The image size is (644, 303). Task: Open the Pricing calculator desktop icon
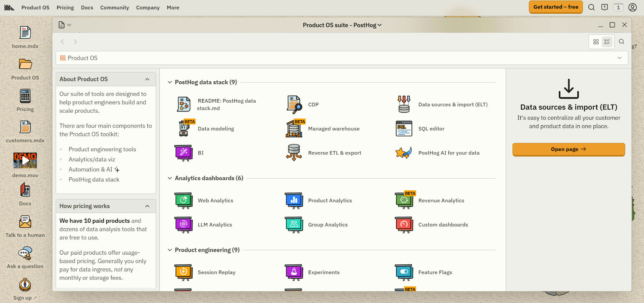tap(25, 96)
